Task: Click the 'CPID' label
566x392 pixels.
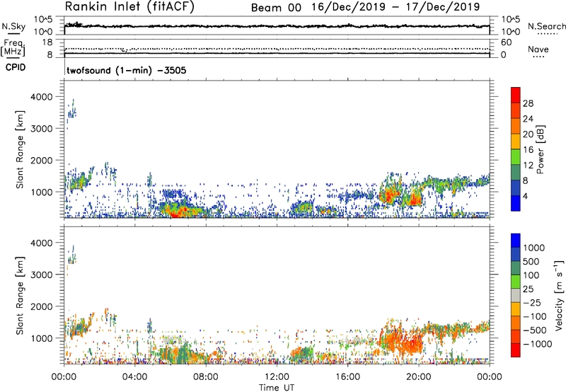Action: 16,67
